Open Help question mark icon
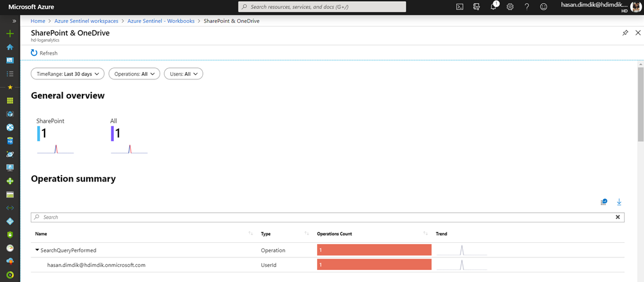 [527, 7]
